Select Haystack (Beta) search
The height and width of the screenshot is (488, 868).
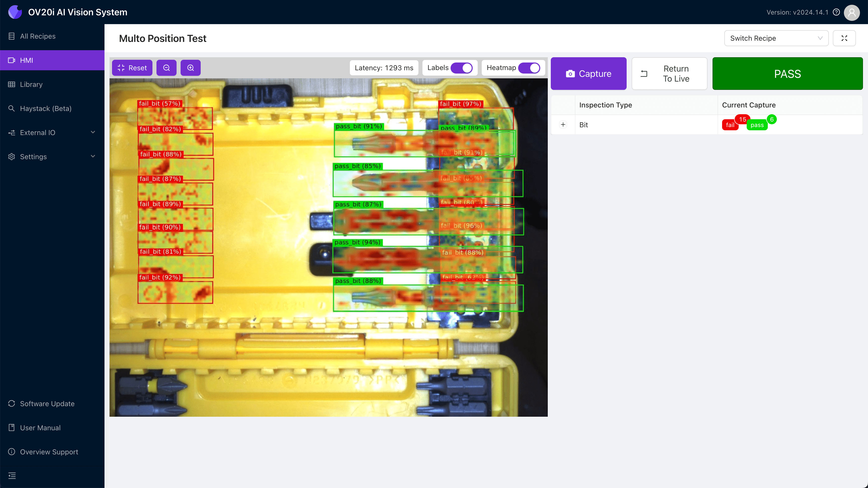pyautogui.click(x=45, y=108)
